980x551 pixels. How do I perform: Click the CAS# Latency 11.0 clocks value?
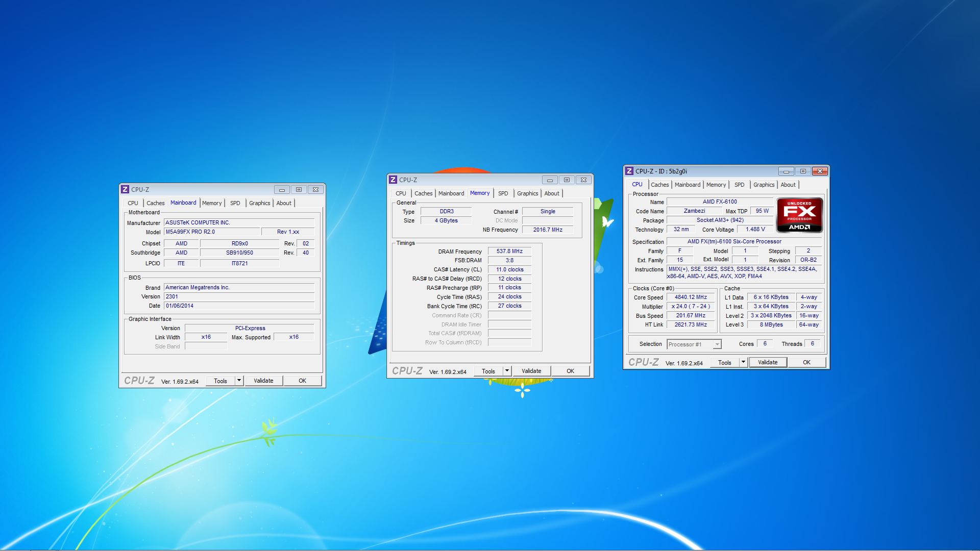509,269
